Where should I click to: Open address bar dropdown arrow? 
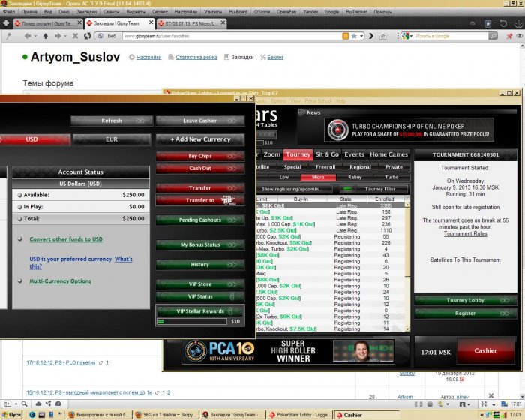tap(361, 36)
